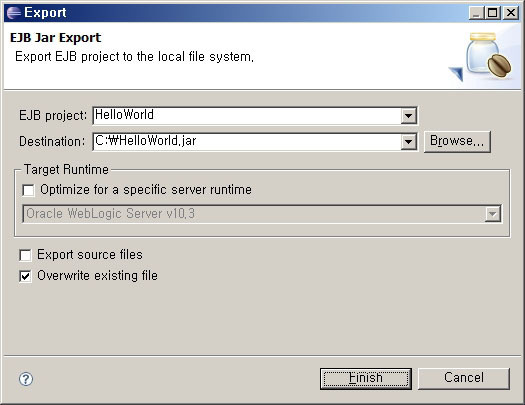Click the Eclipse icon in the title bar

pos(14,13)
